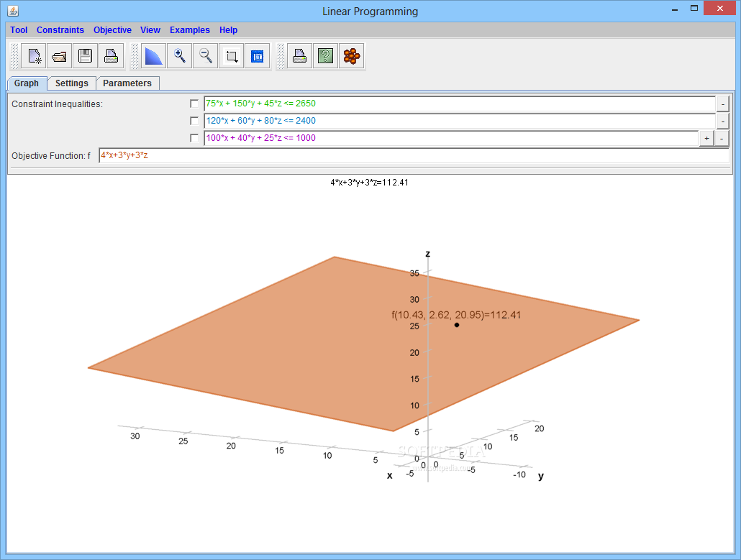
Task: Open a file with the folder icon
Action: pos(60,56)
